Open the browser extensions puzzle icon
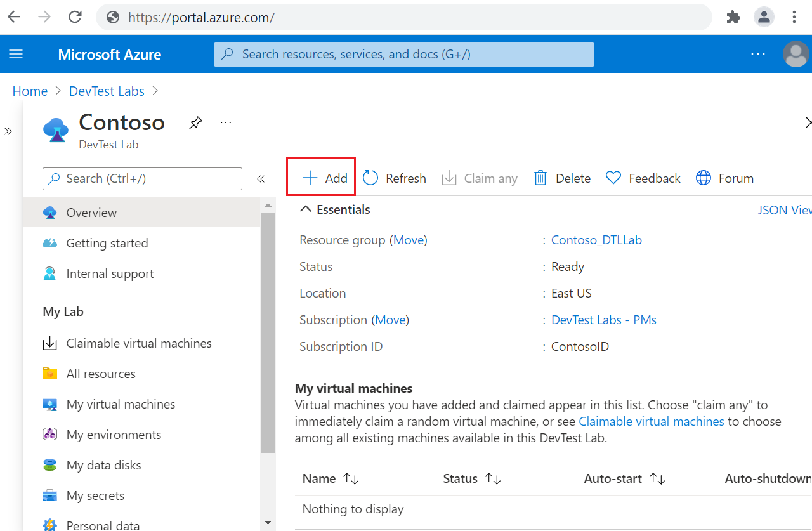The image size is (812, 531). point(733,17)
